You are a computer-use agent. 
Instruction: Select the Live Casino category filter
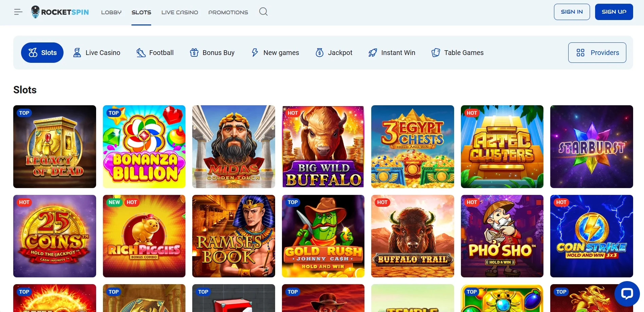pos(97,53)
